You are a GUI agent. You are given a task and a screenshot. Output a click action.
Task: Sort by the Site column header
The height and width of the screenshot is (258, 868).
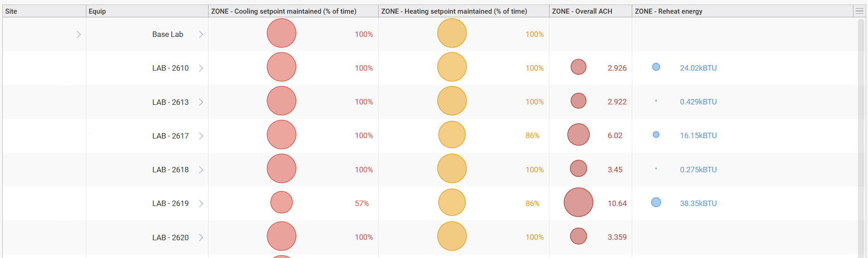tap(11, 11)
